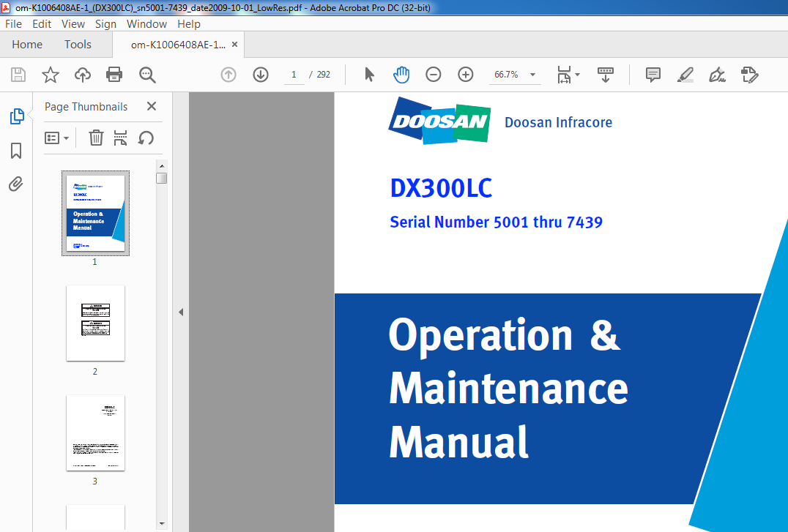Open the Bookmarks panel

coord(16,150)
